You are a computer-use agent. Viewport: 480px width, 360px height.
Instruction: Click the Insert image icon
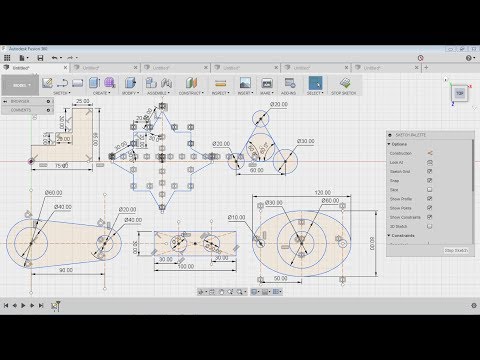click(245, 83)
